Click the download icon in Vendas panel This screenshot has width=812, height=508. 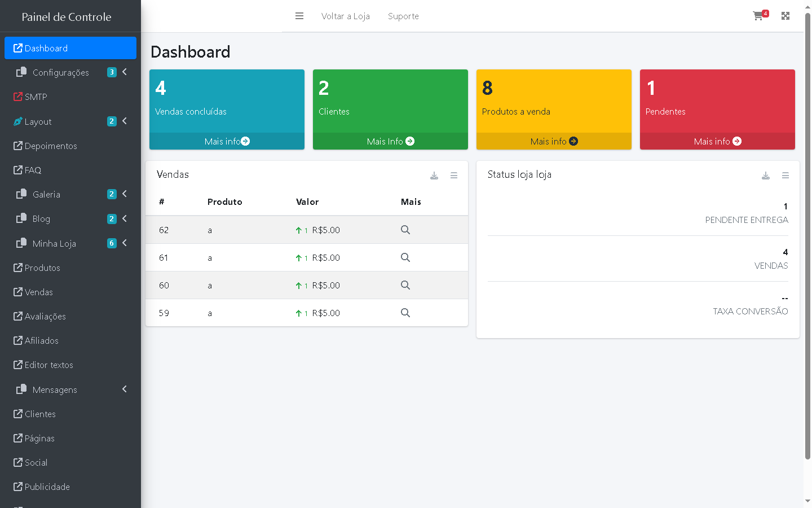pyautogui.click(x=434, y=176)
